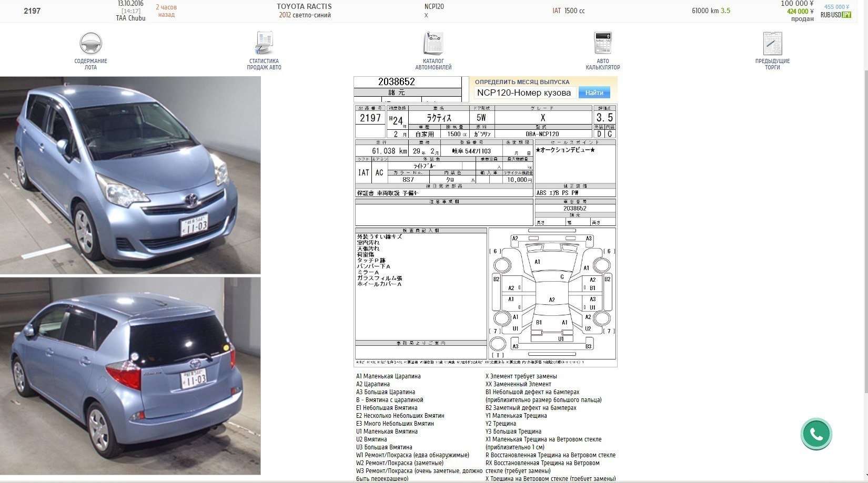Click the NCP120 model code in header
Screen dimensions: 868x483
coord(434,7)
